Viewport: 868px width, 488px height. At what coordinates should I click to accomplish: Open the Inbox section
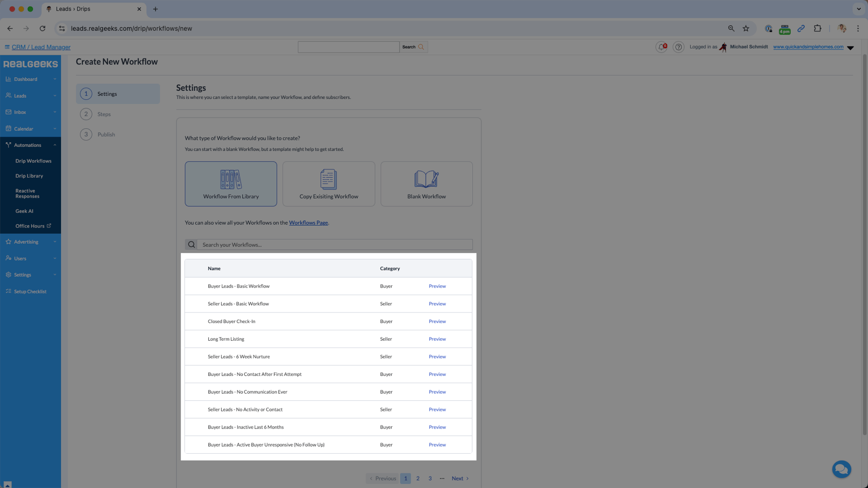click(x=19, y=112)
